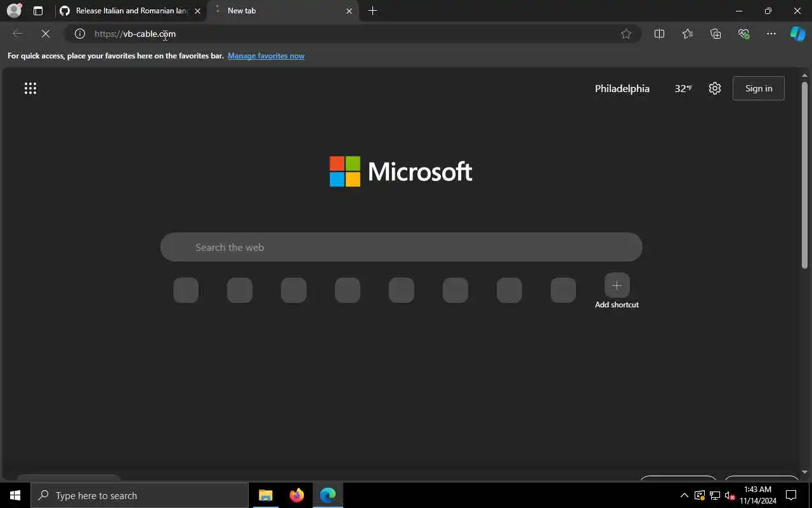Click the Search the web field

401,247
